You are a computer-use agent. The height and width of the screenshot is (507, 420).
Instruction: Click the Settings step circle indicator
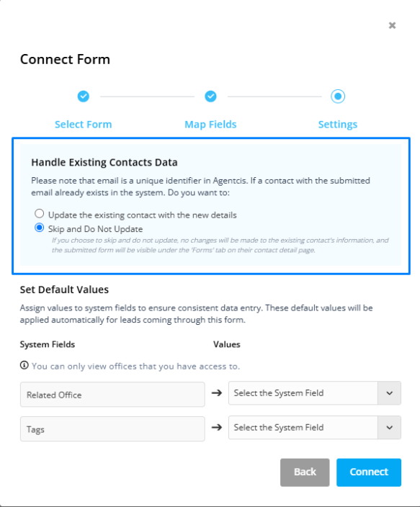338,96
